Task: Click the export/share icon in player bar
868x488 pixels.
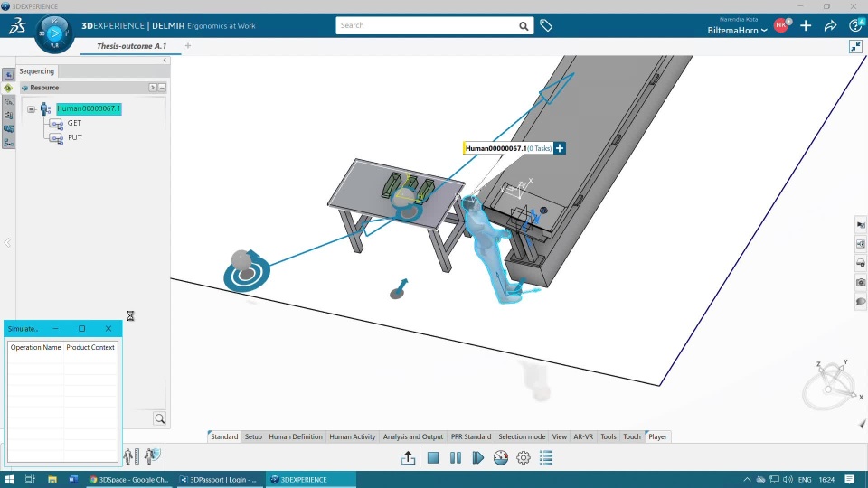Action: (408, 457)
